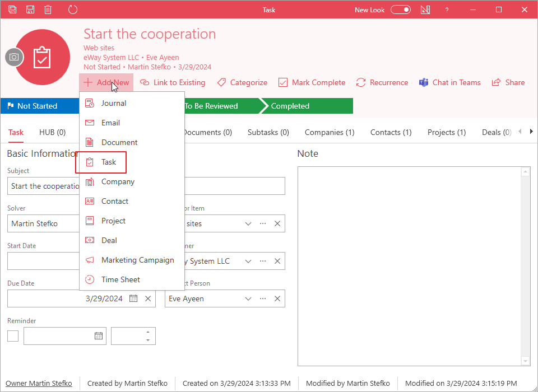Click the Note scrollbar up arrow
Viewport: 538px width, 392px height.
pyautogui.click(x=525, y=171)
